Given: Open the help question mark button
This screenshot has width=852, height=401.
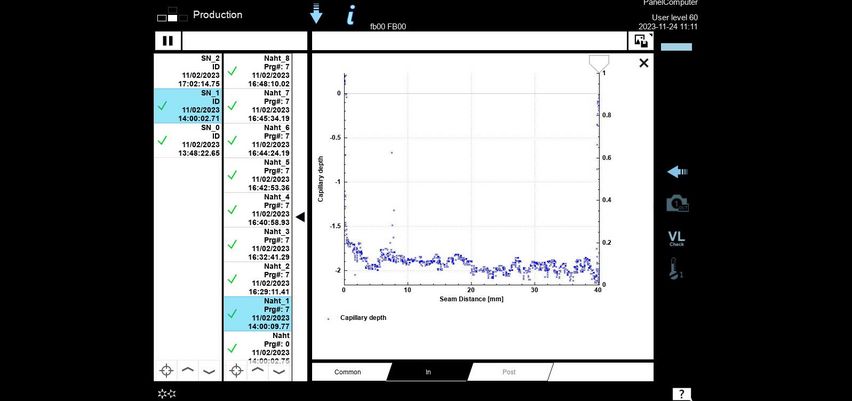Looking at the screenshot, I should pyautogui.click(x=678, y=394).
